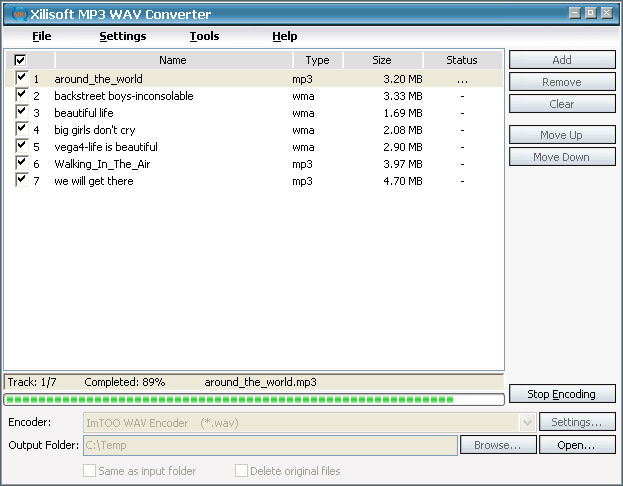The height and width of the screenshot is (486, 623).
Task: Uncheck the Walking_In_The_Air track checkbox
Action: [x=21, y=163]
